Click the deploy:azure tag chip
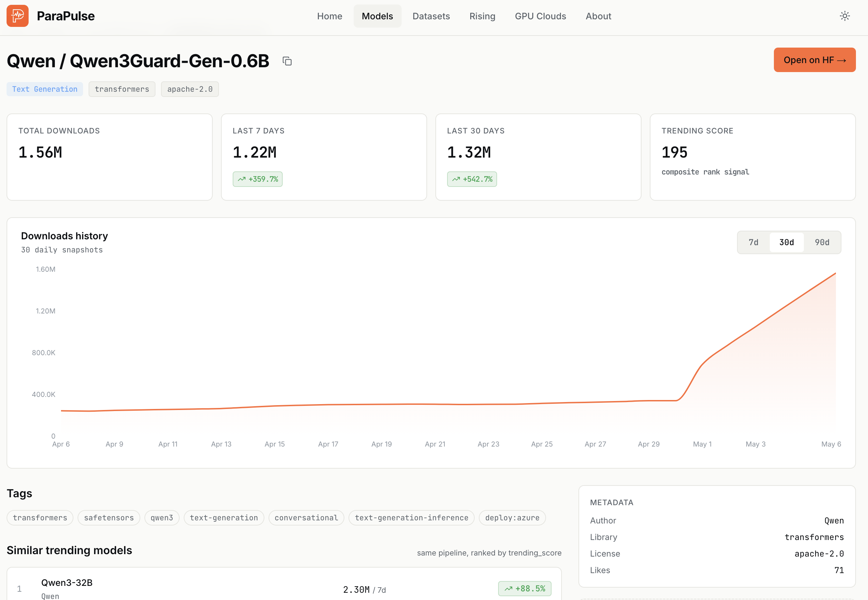Viewport: 868px width, 600px height. tap(512, 518)
